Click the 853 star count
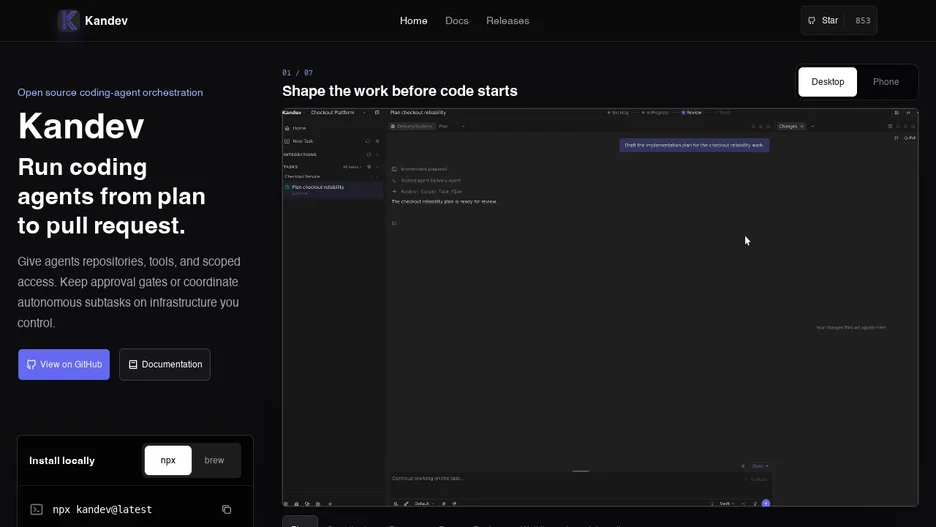This screenshot has height=527, width=936. pos(863,20)
